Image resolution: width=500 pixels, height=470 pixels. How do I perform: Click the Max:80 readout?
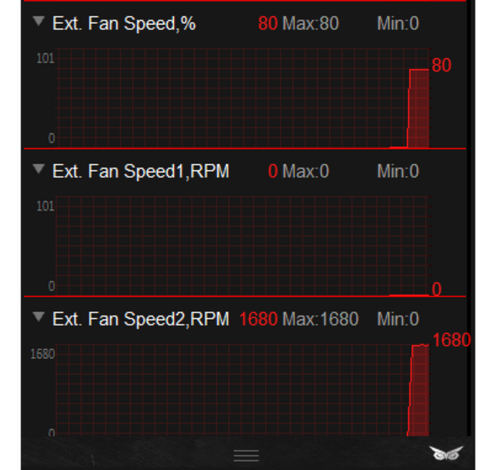pos(311,24)
